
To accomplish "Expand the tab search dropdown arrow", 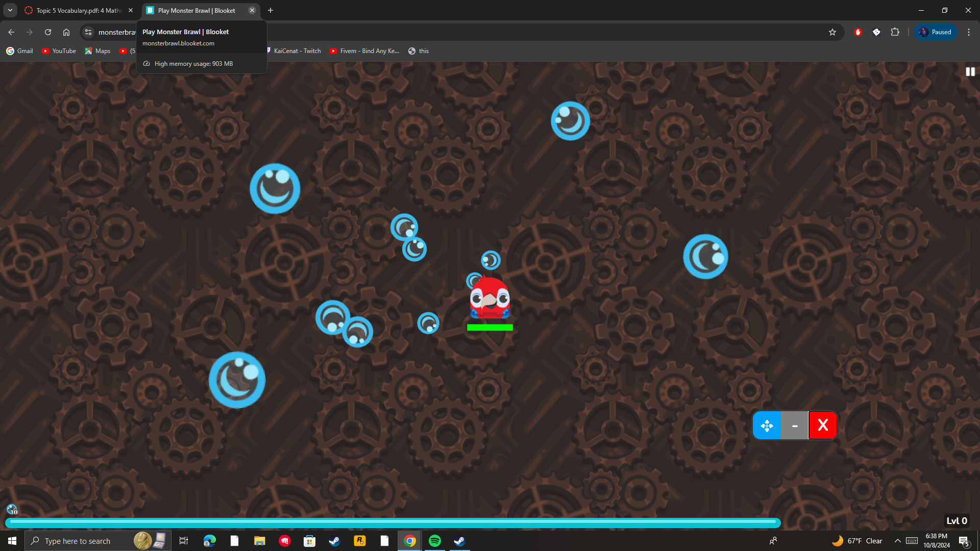I will [10, 10].
